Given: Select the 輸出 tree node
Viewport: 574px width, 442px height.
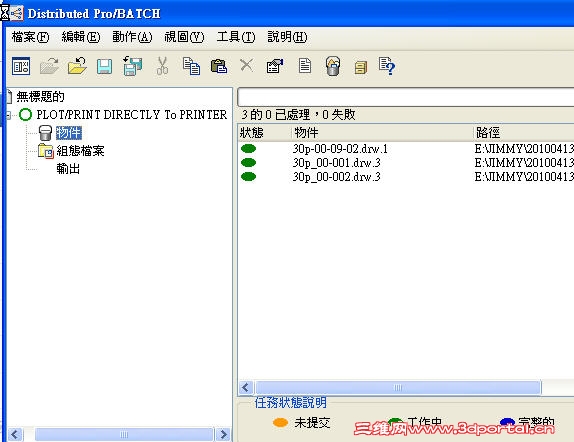Looking at the screenshot, I should (68, 169).
